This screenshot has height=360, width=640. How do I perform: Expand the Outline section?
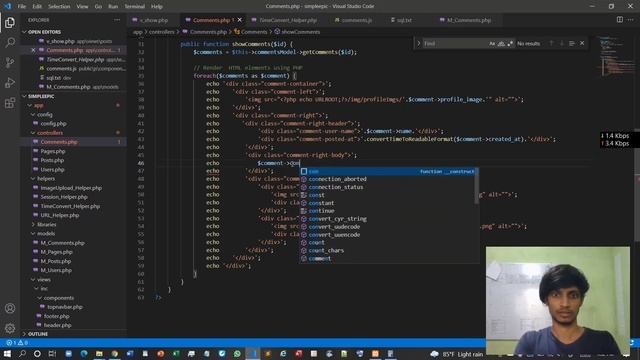[x=73, y=334]
